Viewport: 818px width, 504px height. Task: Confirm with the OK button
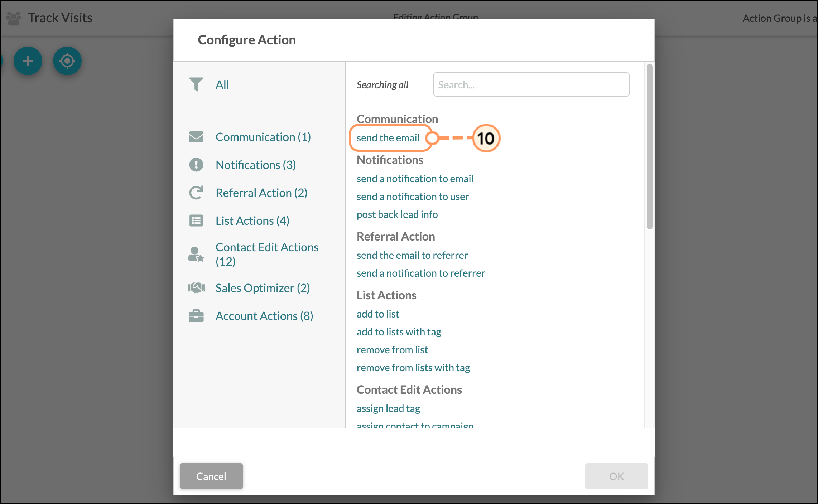tap(616, 476)
